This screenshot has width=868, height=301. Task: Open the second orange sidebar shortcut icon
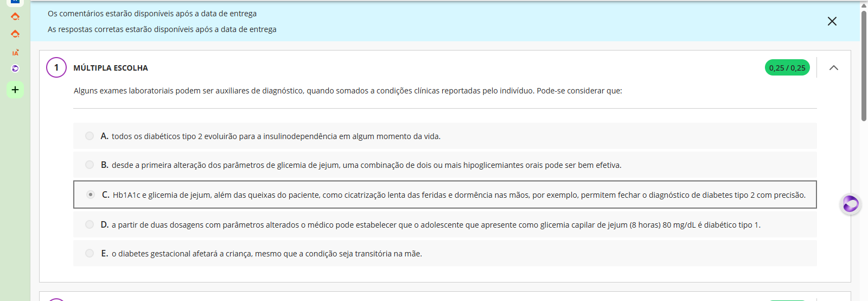click(15, 34)
